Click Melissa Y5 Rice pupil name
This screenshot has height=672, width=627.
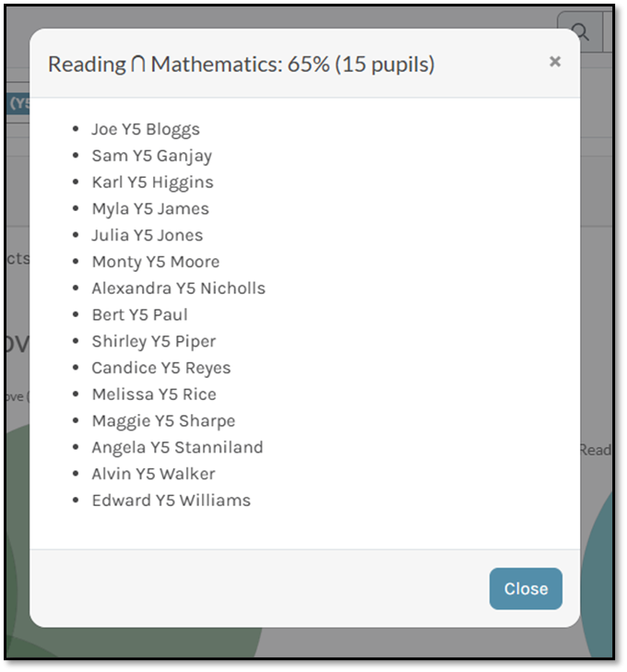click(154, 395)
